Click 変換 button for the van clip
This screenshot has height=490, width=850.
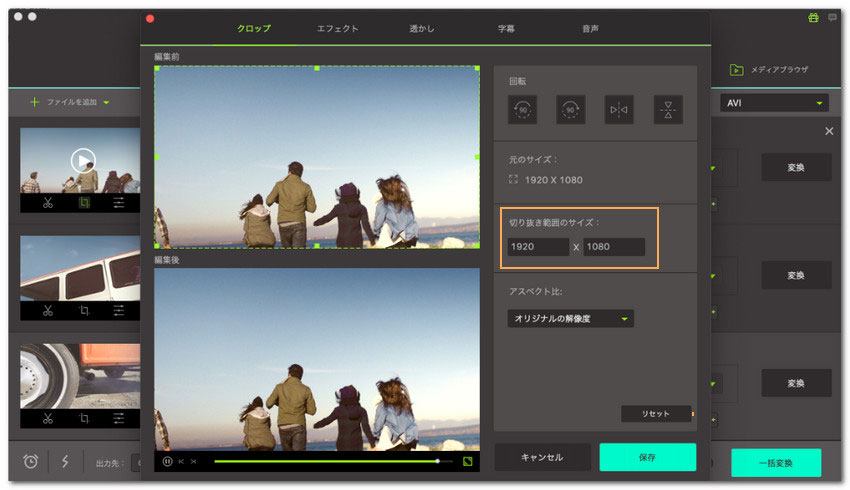coord(796,275)
